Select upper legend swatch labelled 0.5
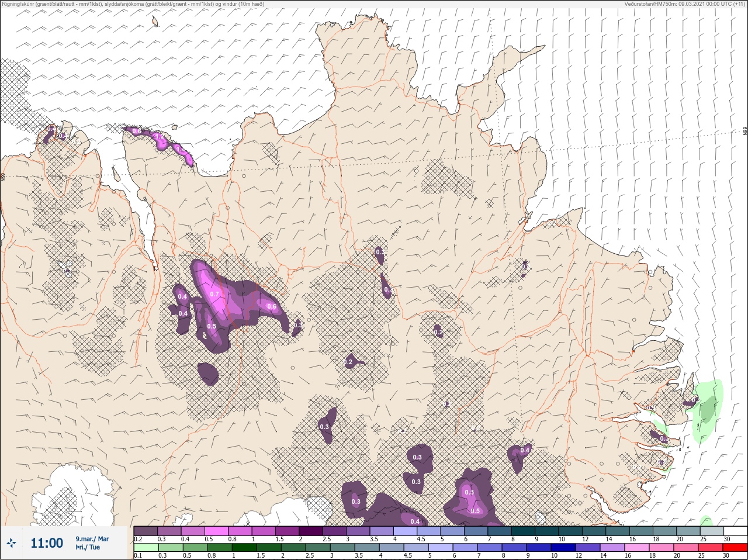 pos(216,531)
